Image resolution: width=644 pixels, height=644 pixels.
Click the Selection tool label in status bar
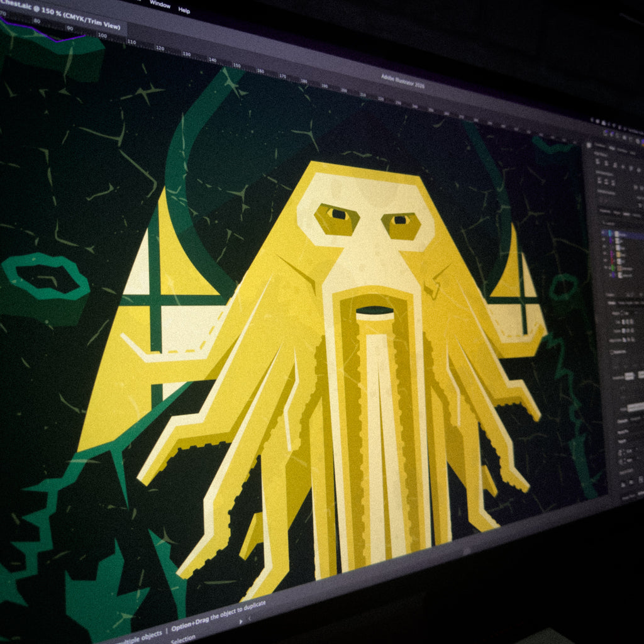pyautogui.click(x=183, y=640)
